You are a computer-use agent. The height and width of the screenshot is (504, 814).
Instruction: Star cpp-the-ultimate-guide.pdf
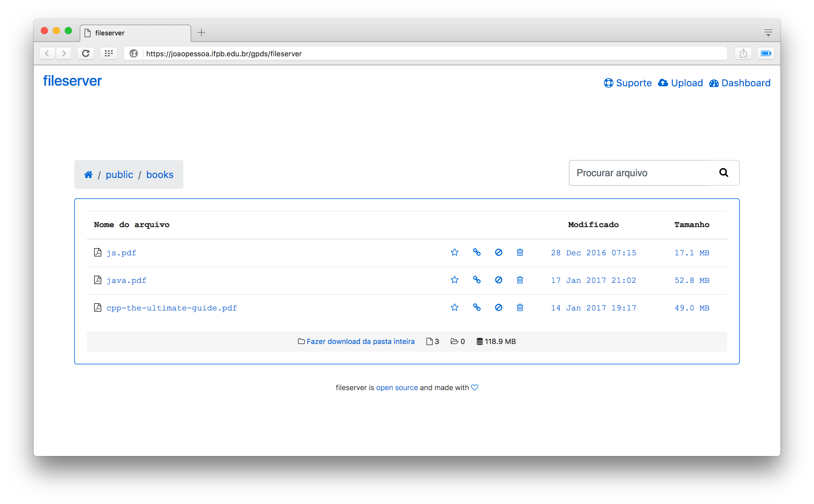click(454, 307)
